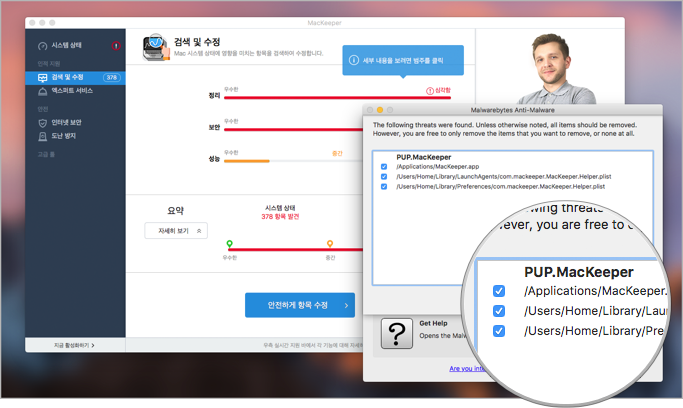
Task: Select the /Applications/MacKeeper.app path row
Action: click(437, 167)
